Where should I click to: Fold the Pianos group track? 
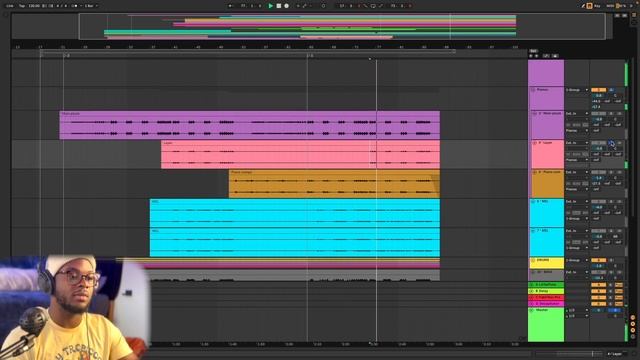(533, 90)
